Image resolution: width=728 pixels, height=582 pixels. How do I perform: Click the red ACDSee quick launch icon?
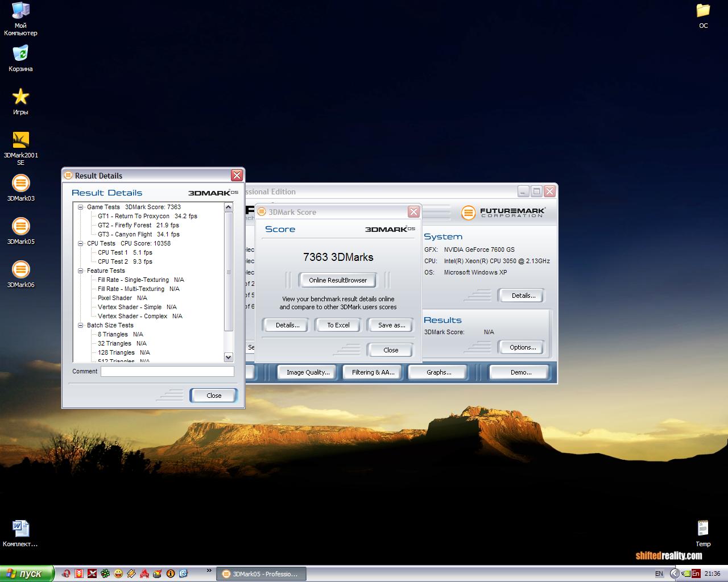(144, 573)
